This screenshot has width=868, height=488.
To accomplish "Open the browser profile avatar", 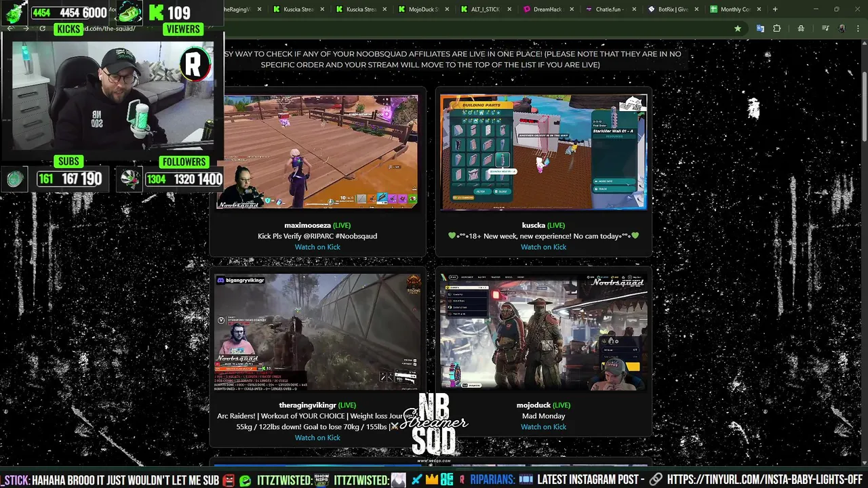I will (x=842, y=28).
